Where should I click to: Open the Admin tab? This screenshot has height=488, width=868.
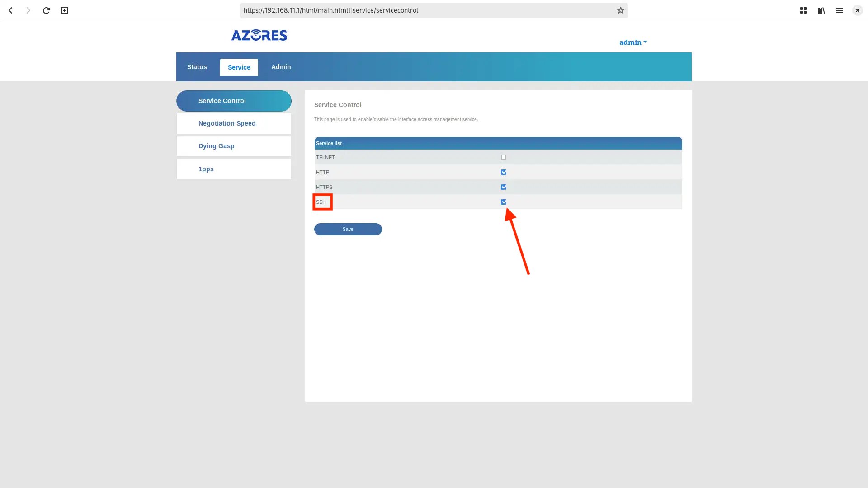281,67
